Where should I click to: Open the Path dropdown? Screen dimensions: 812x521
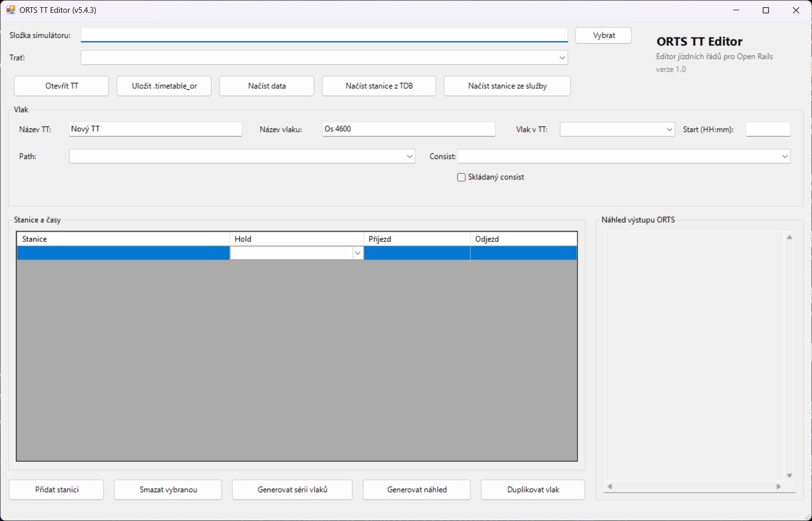point(410,156)
